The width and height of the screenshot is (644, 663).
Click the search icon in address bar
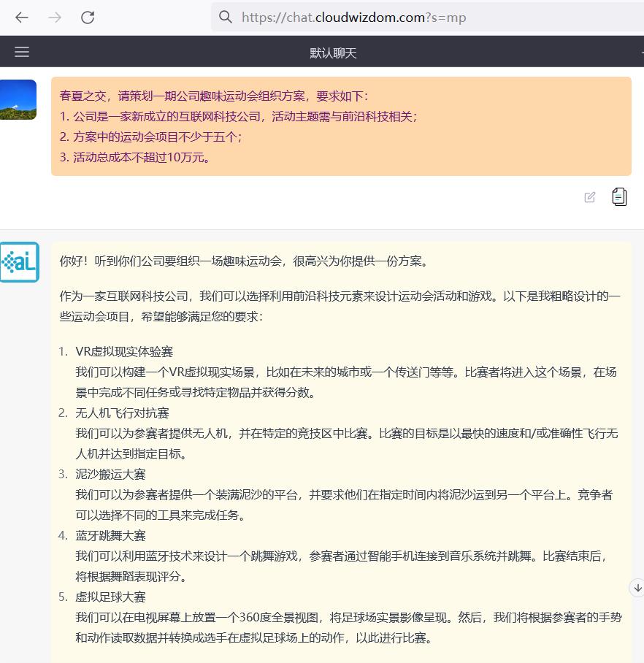(x=226, y=16)
